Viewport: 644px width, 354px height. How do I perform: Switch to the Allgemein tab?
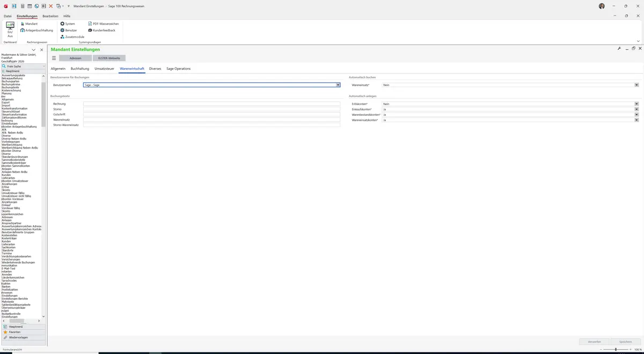[x=58, y=69]
